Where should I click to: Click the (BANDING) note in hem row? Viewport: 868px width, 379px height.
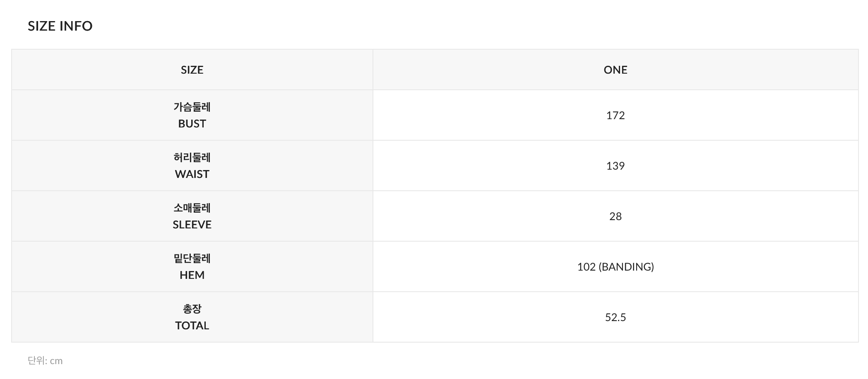[626, 267]
